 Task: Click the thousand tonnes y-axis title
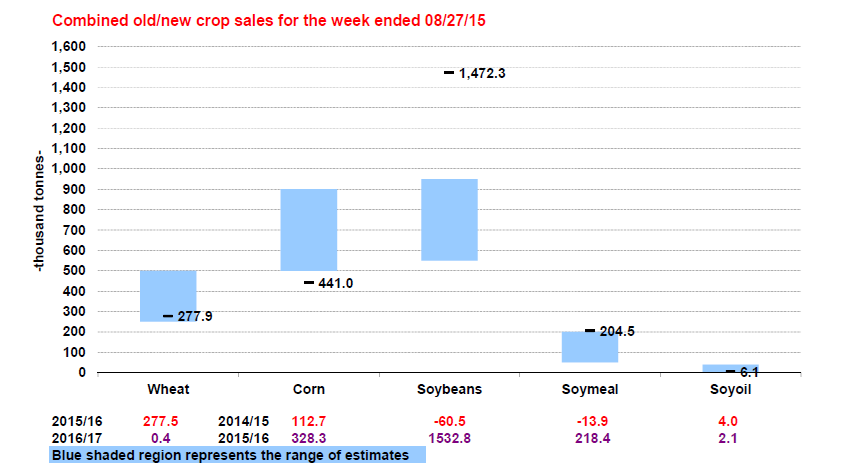(40, 210)
